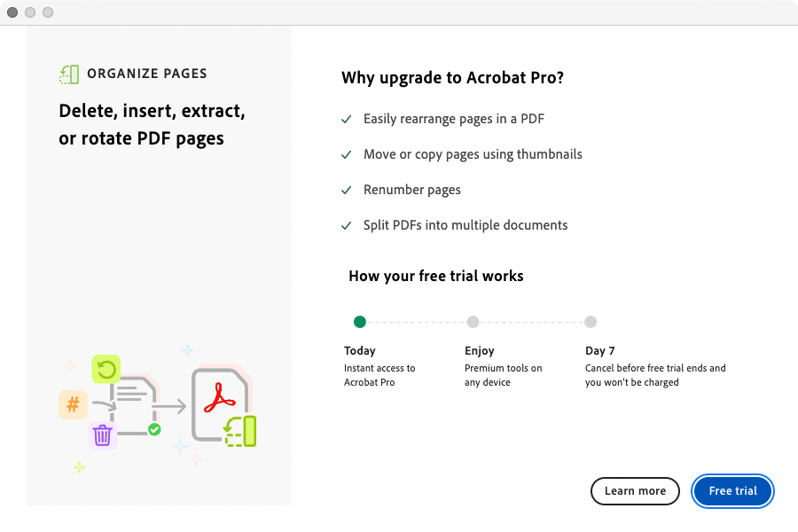
Task: Click 'Move or copy pages using thumbnails' text
Action: pyautogui.click(x=473, y=155)
